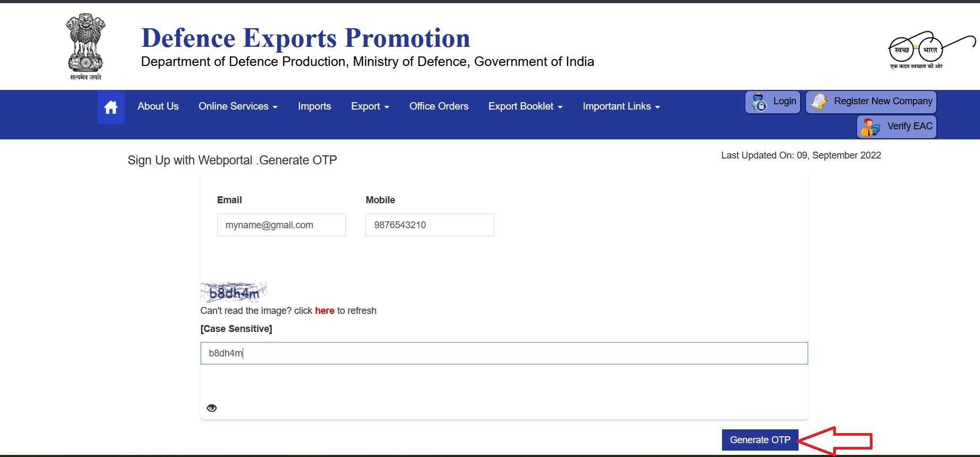
Task: Click the Indian national emblem logo
Action: point(85,46)
